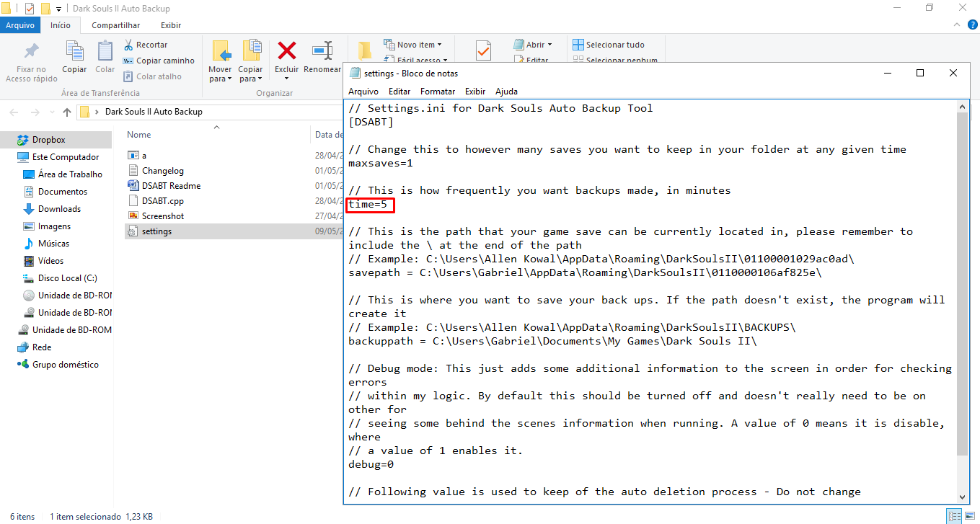Click the Renomear icon
The width and height of the screenshot is (980, 524).
click(x=322, y=50)
